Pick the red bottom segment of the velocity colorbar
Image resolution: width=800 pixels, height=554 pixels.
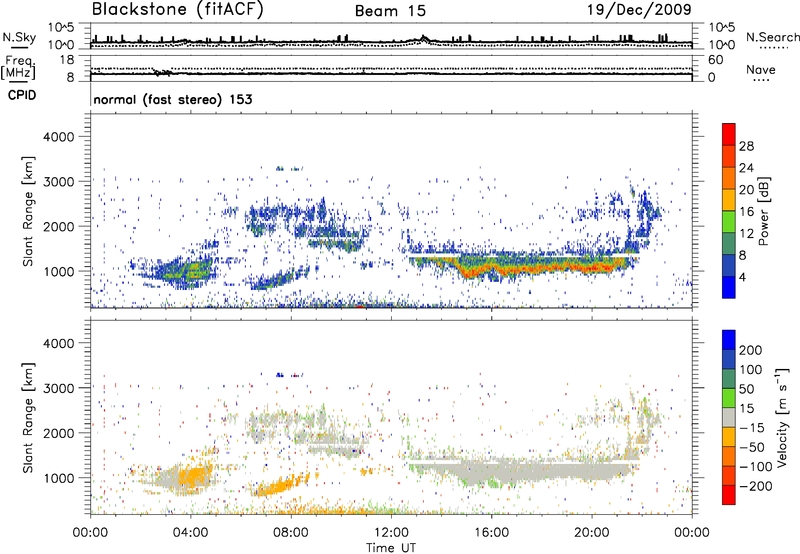click(x=729, y=495)
